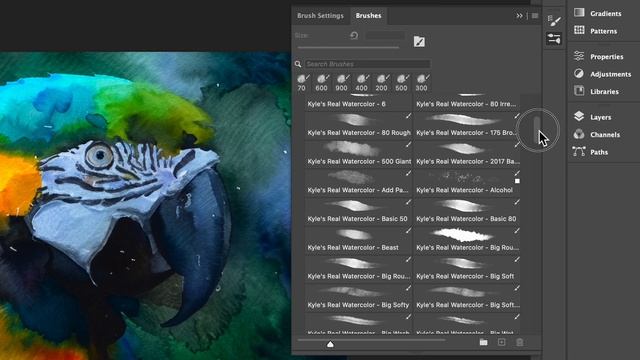Select the Brushes tab

pos(368,16)
